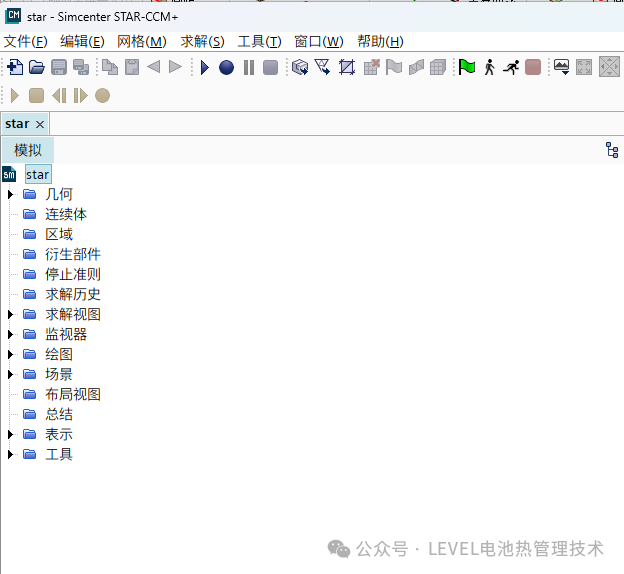Screen dimensions: 624x574
Task: Select the 连续体 tree item
Action: pyautogui.click(x=66, y=214)
